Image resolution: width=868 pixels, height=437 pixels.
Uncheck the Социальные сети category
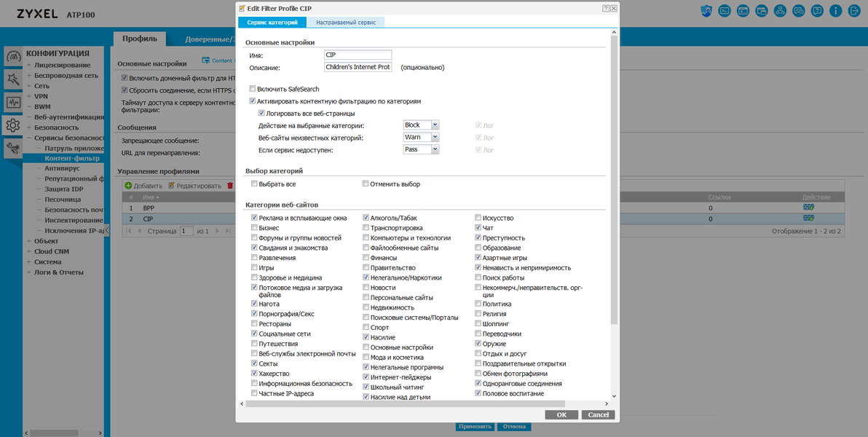pos(254,334)
